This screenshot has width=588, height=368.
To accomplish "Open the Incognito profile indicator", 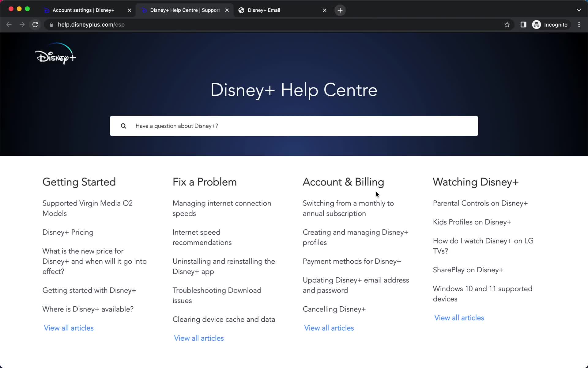I will tap(550, 25).
